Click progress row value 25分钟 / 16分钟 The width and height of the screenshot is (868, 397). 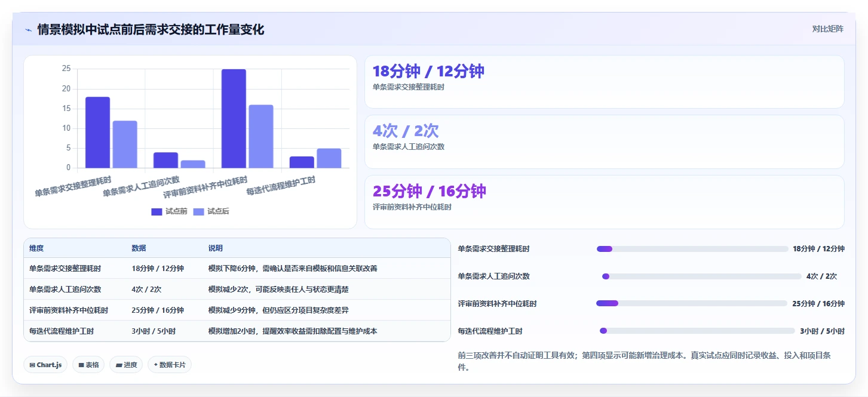tap(818, 303)
